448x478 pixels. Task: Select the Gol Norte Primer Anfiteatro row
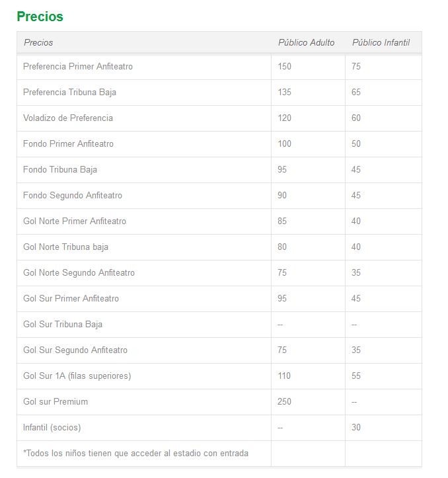coord(219,221)
